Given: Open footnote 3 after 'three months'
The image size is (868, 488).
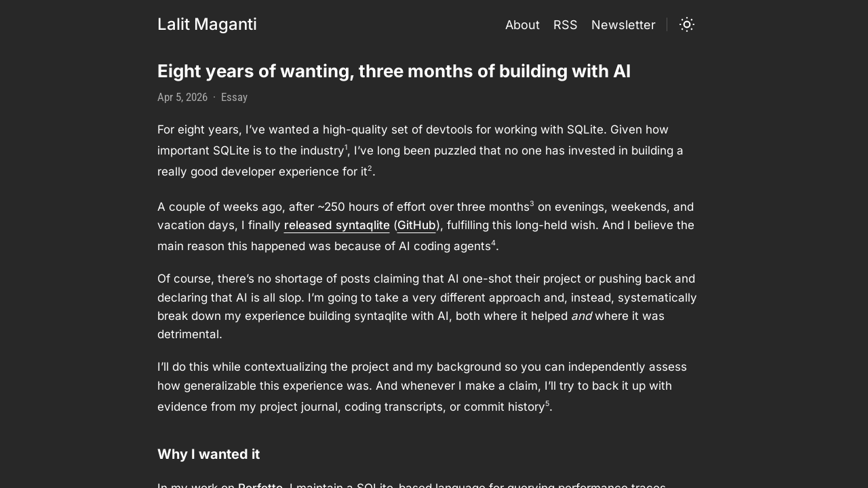Looking at the screenshot, I should [x=532, y=203].
